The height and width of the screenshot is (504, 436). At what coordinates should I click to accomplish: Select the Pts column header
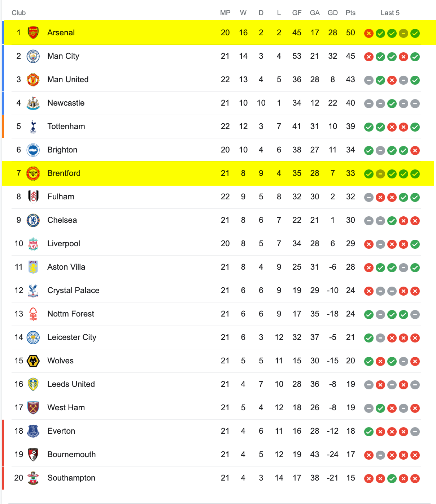coord(350,13)
